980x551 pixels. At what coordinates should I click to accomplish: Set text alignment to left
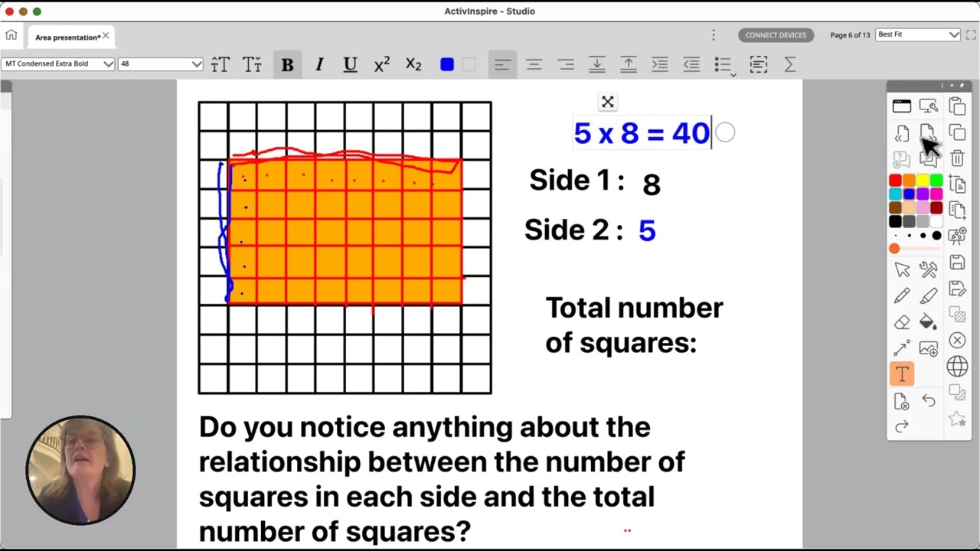(502, 65)
